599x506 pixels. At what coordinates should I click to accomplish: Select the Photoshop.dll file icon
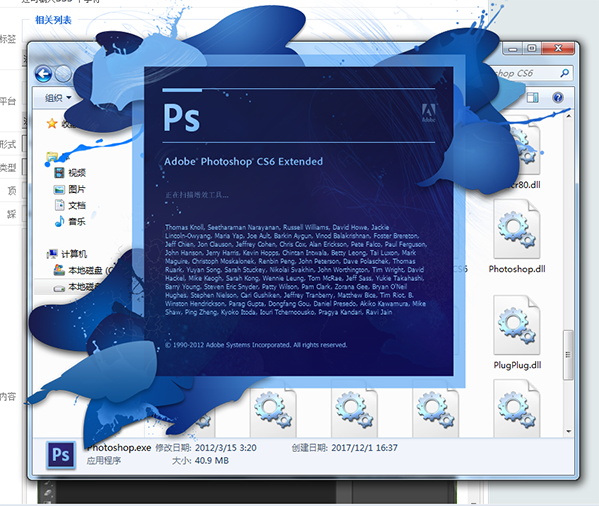pyautogui.click(x=516, y=230)
